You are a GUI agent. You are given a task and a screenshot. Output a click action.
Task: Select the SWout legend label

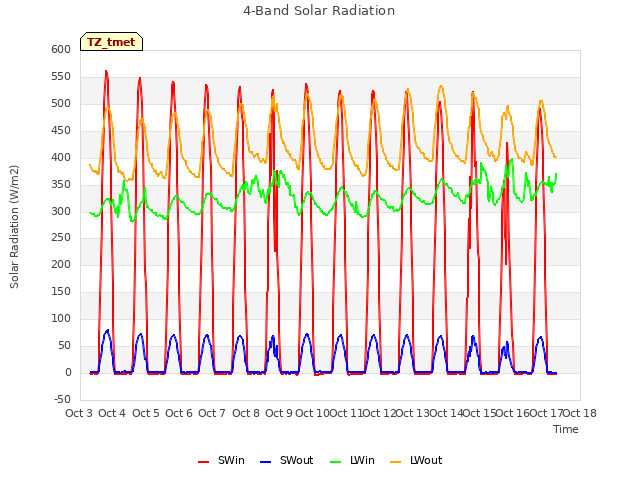[296, 460]
